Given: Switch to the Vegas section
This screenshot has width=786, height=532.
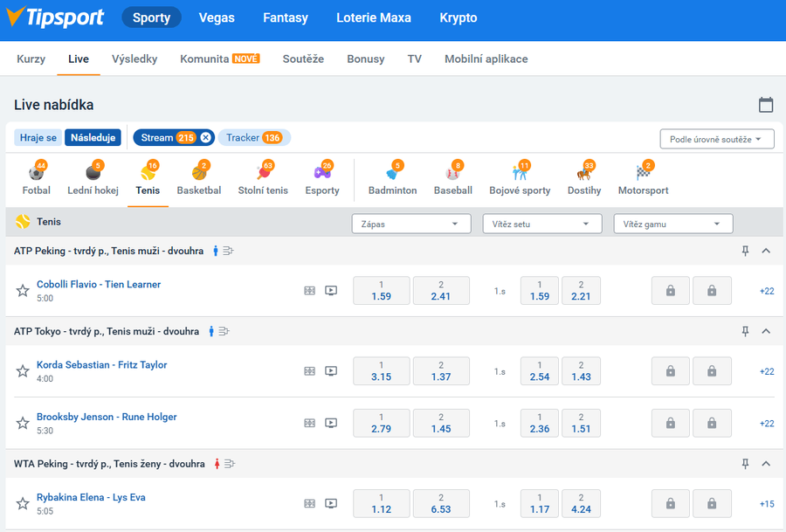Looking at the screenshot, I should (x=217, y=17).
